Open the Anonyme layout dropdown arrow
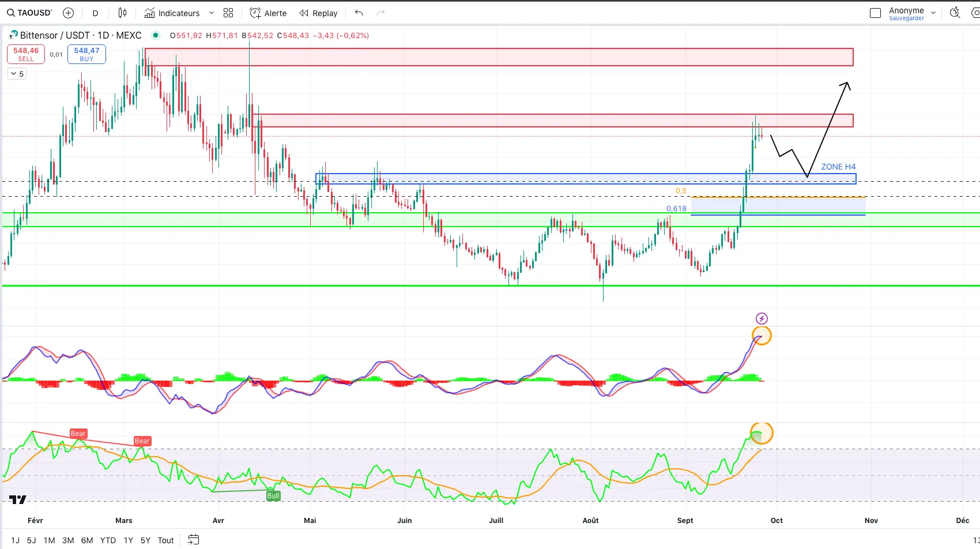This screenshot has height=549, width=980. (933, 13)
